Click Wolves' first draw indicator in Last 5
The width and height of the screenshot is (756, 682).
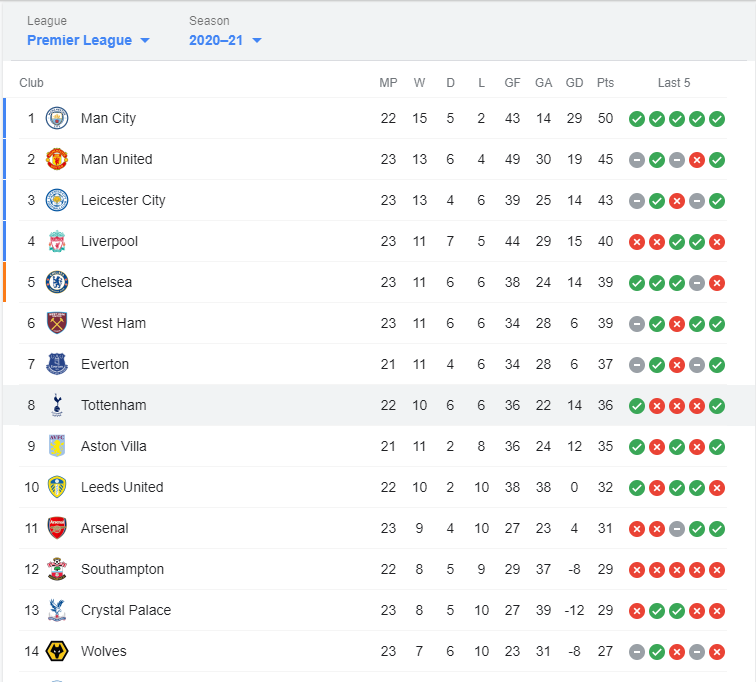[x=637, y=652]
